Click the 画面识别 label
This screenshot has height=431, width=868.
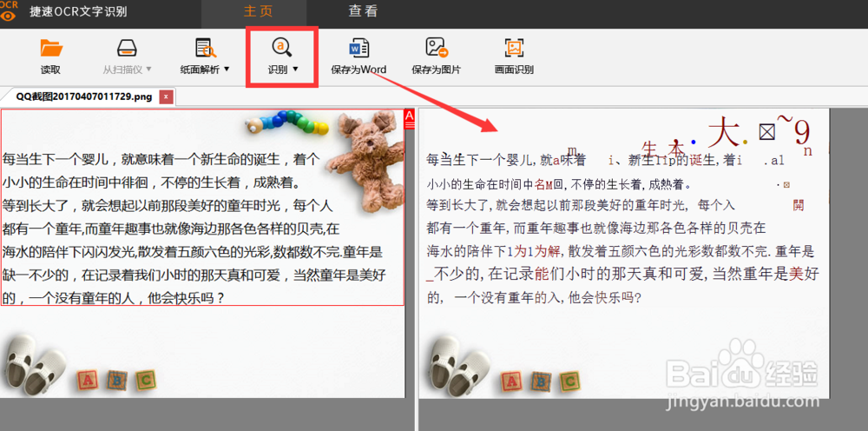click(x=514, y=70)
